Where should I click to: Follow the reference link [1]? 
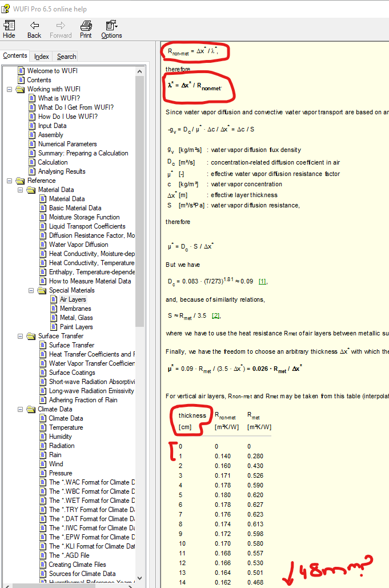262,281
